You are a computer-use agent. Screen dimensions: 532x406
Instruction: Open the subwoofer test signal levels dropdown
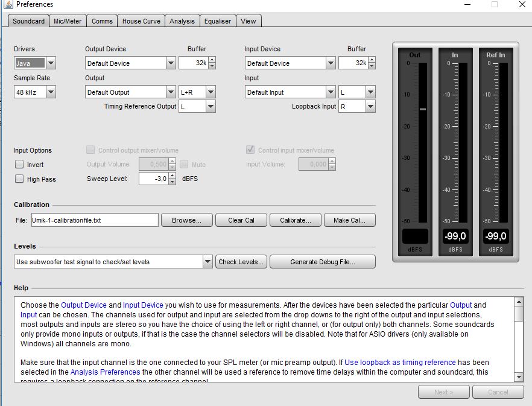point(207,262)
